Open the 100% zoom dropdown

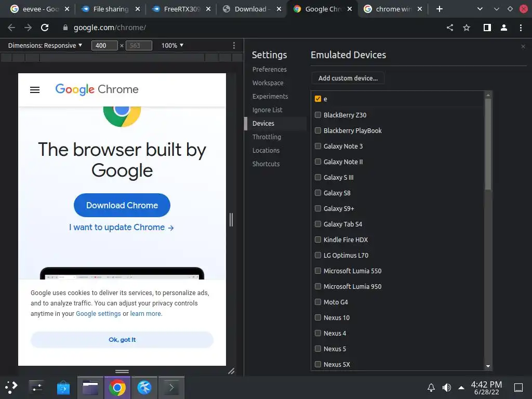click(172, 46)
